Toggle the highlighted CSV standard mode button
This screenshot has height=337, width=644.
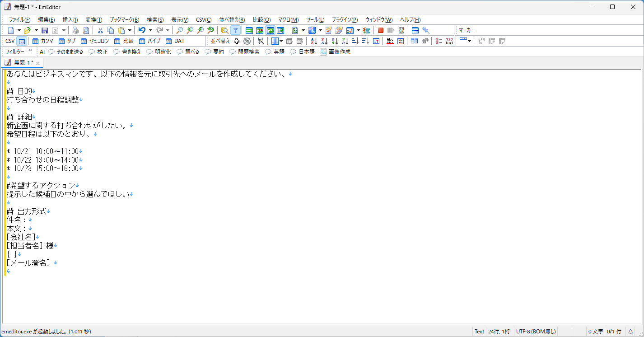click(x=22, y=41)
